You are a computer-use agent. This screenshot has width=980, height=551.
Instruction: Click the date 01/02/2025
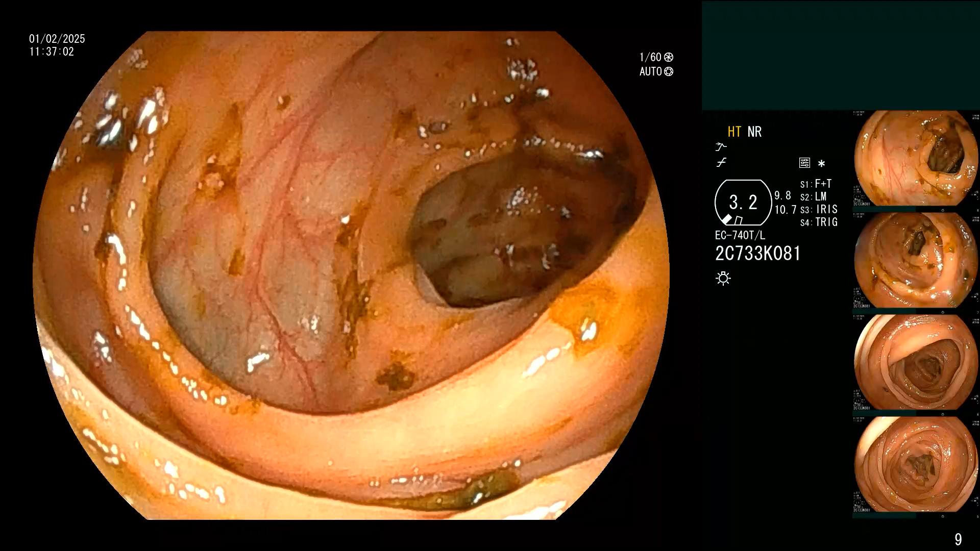(57, 39)
